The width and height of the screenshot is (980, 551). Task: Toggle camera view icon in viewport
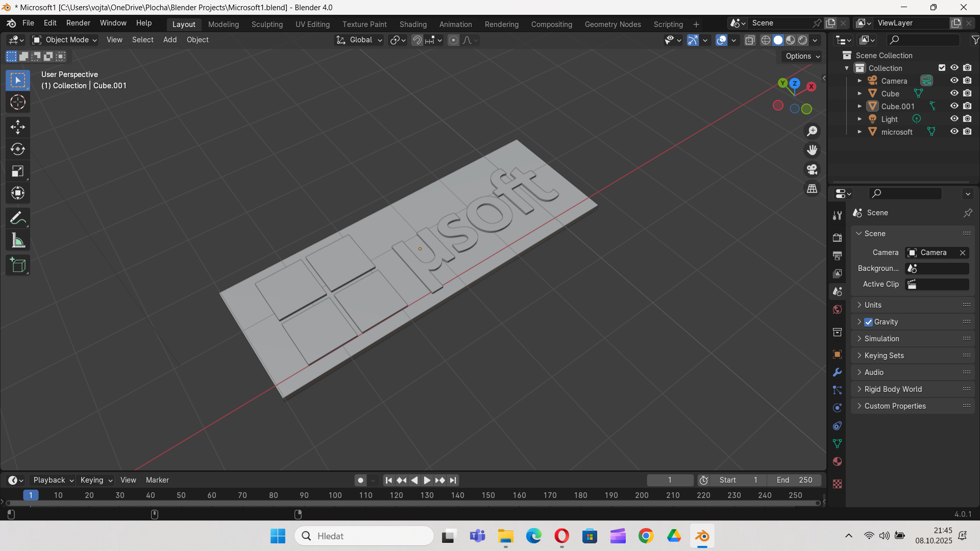812,169
